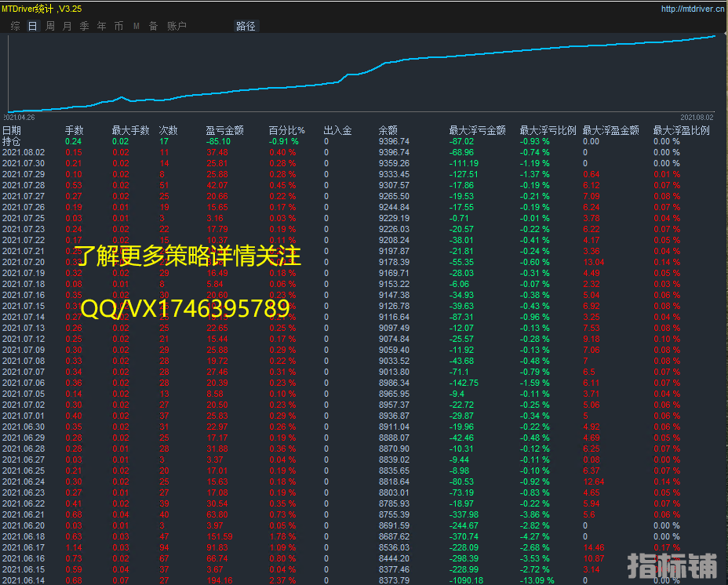Click percentage value 2.37 %
Viewport: 728px width, 585px height.
[x=282, y=580]
